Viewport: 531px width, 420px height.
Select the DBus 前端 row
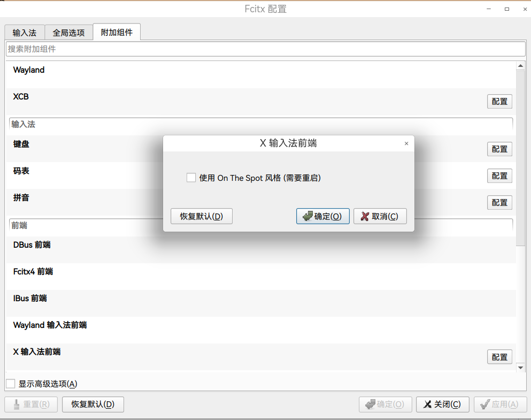(261, 250)
